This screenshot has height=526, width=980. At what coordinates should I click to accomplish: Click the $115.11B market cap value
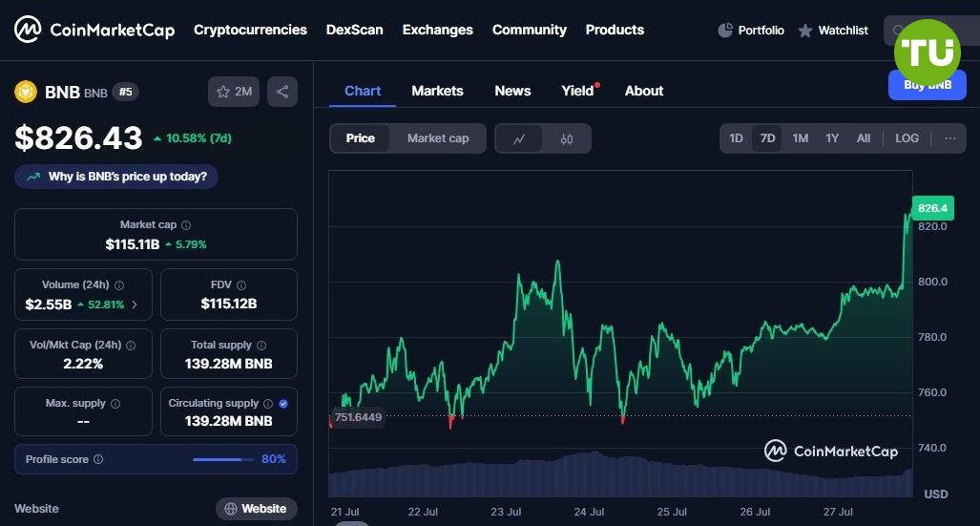[x=133, y=244]
